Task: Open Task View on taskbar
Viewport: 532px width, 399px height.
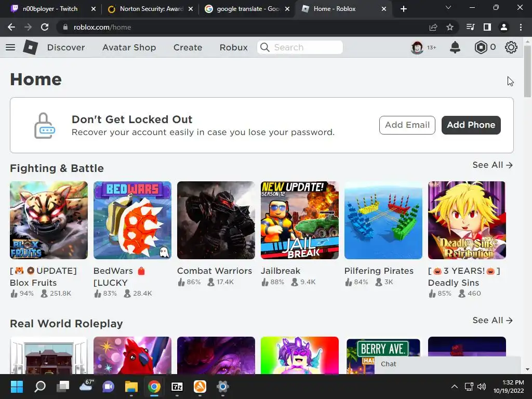Action: point(63,387)
